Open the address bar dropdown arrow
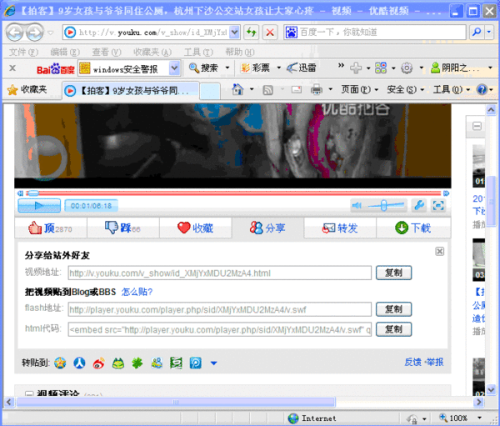This screenshot has width=500, height=426. coord(235,32)
